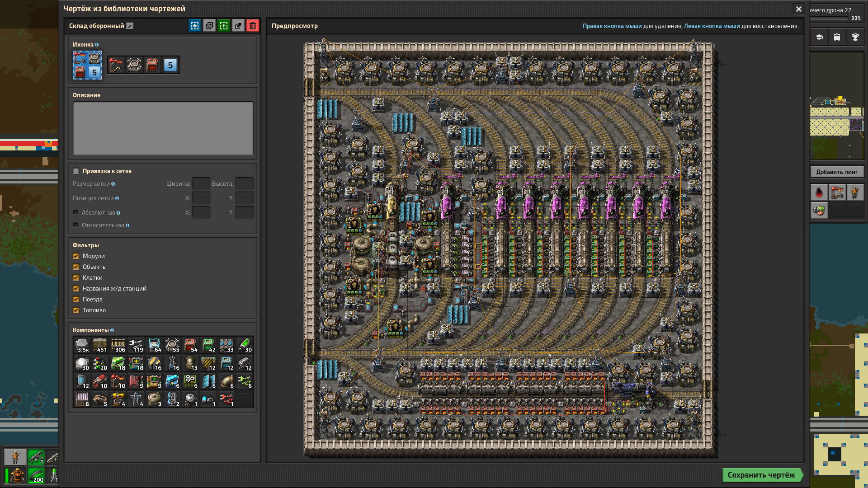The height and width of the screenshot is (488, 868).
Task: Click the green ammo component showing 30
Action: click(x=245, y=345)
